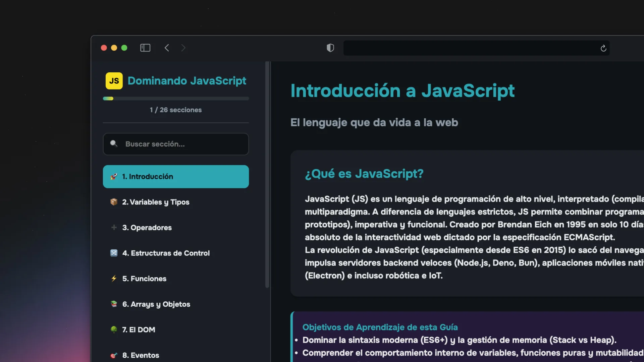Click the box icon beside Variables y Tipos

(x=114, y=202)
